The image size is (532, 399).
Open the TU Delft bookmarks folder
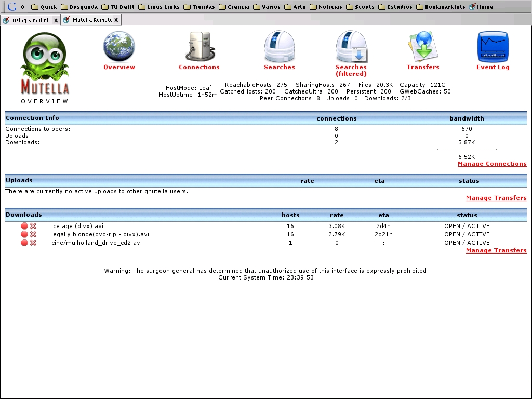(x=118, y=7)
